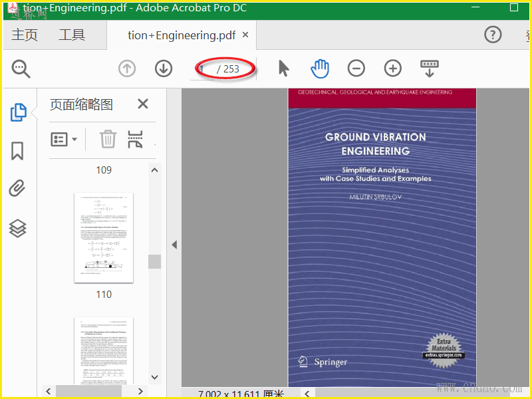The image size is (532, 399).
Task: Open the find text magnifier tool
Action: (21, 69)
